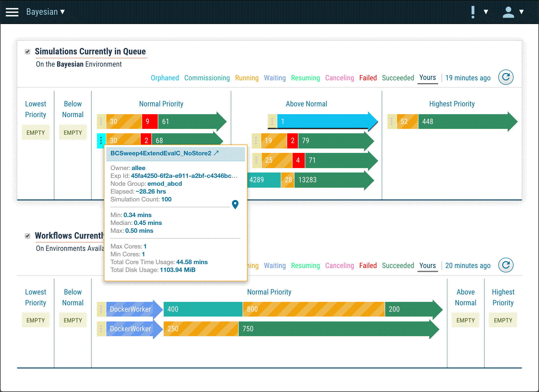Image resolution: width=539 pixels, height=392 pixels.
Task: Click the cyan three-dots handle on the hovered bar
Action: [x=101, y=140]
